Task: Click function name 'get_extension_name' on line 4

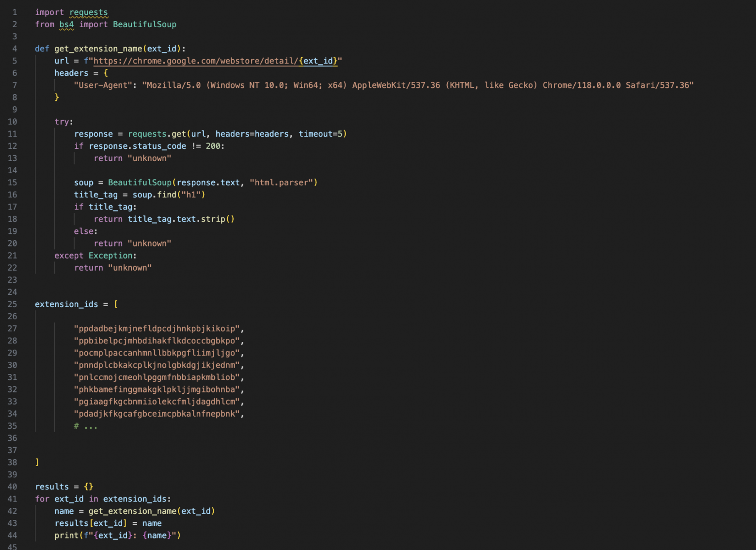Action: click(x=98, y=49)
